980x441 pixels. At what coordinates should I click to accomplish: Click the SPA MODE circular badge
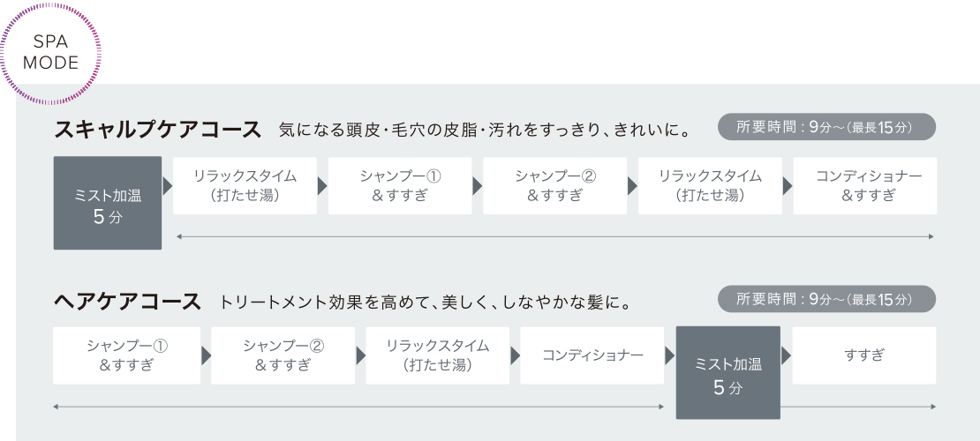[x=51, y=54]
